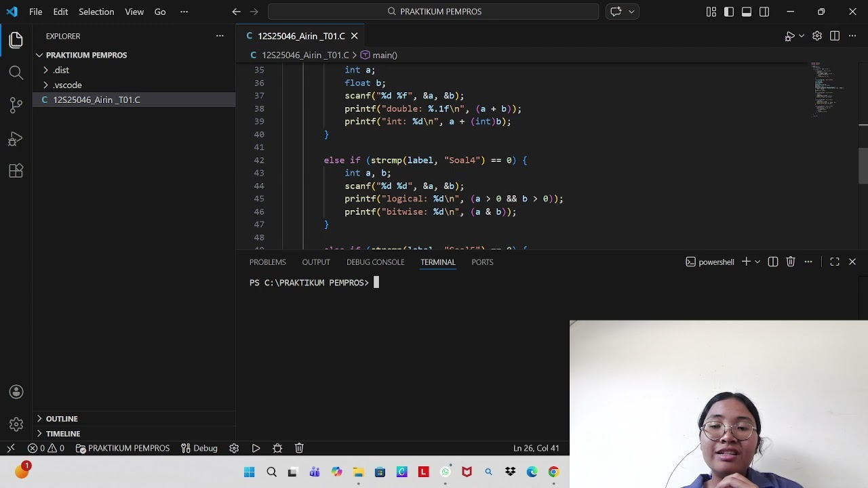
Task: Click the Debug C/C++ file run icon
Action: (x=789, y=36)
